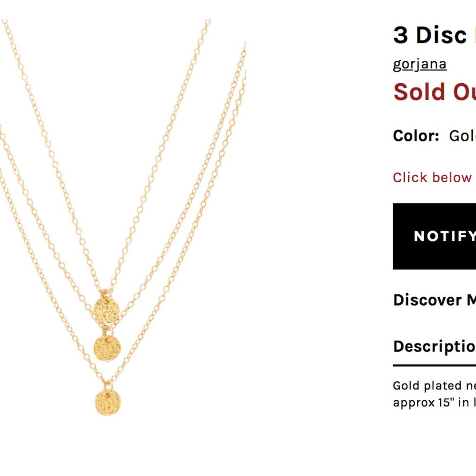Select the Gold color option

(x=464, y=136)
